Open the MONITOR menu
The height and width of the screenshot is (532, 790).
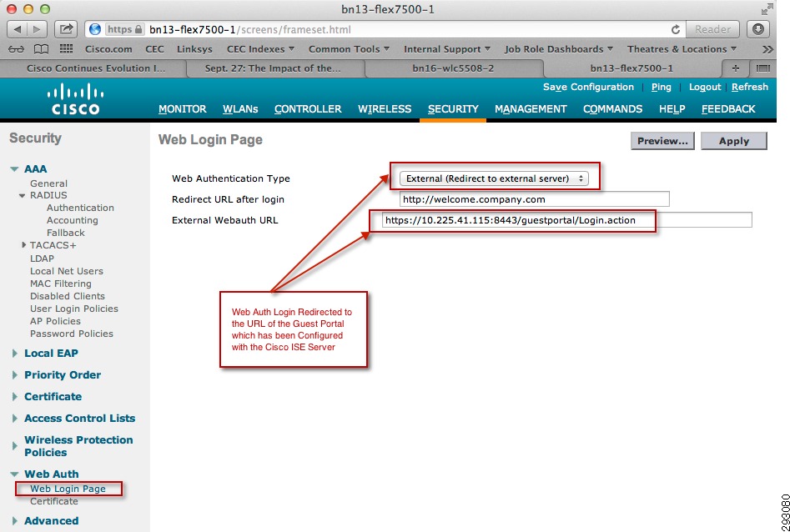click(x=183, y=108)
